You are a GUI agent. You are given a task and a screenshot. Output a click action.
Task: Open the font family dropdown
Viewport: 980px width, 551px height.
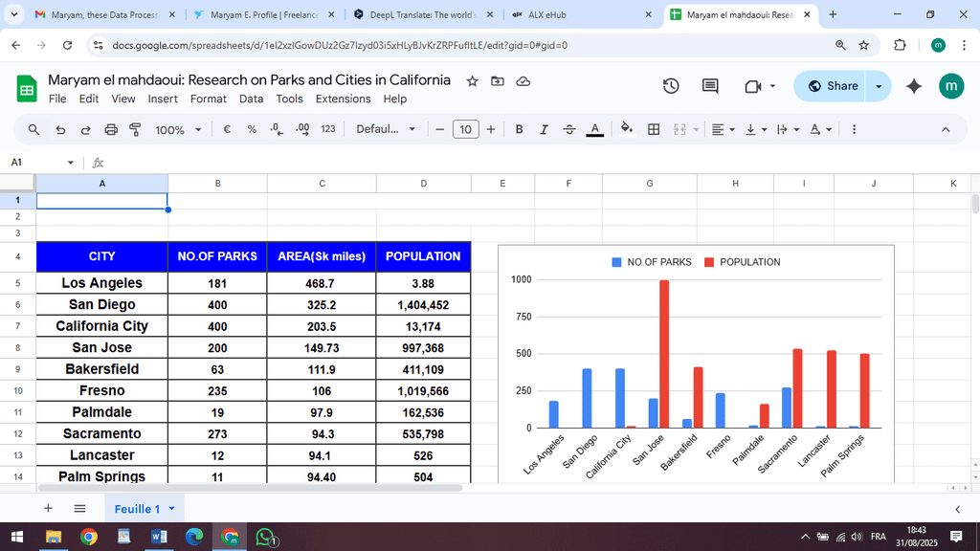386,129
